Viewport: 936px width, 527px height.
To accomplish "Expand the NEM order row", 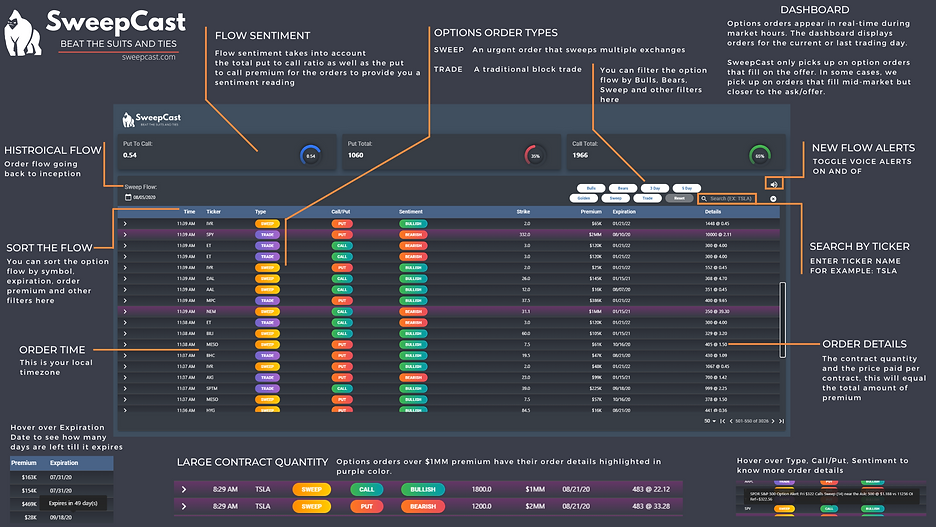I will coord(125,312).
